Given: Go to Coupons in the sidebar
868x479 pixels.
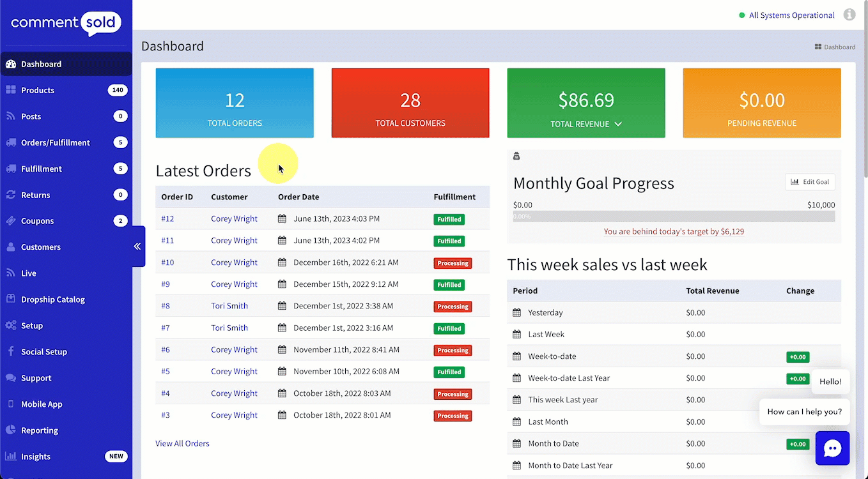Looking at the screenshot, I should [x=38, y=221].
